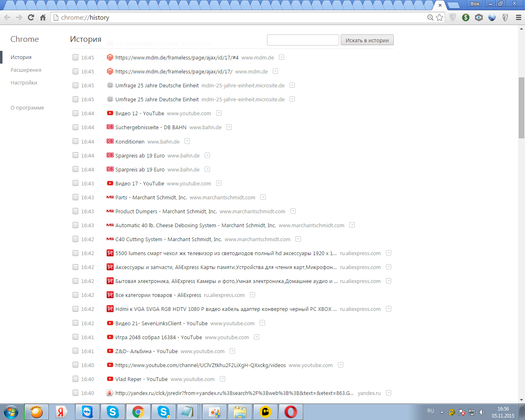Open the Konditionen entry dropdown arrow
The image size is (525, 420).
pyautogui.click(x=187, y=141)
